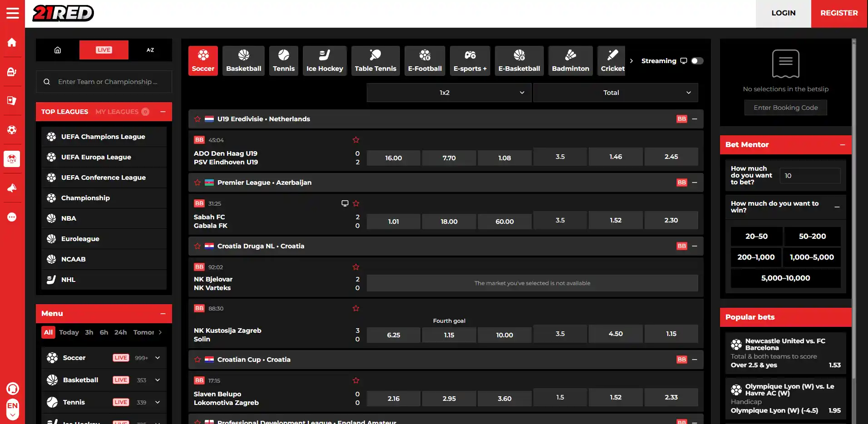Switch to the AZ tab

150,50
